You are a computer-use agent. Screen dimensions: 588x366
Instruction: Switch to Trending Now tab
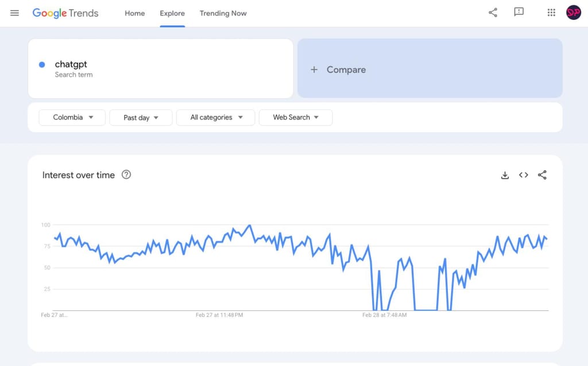pyautogui.click(x=223, y=13)
